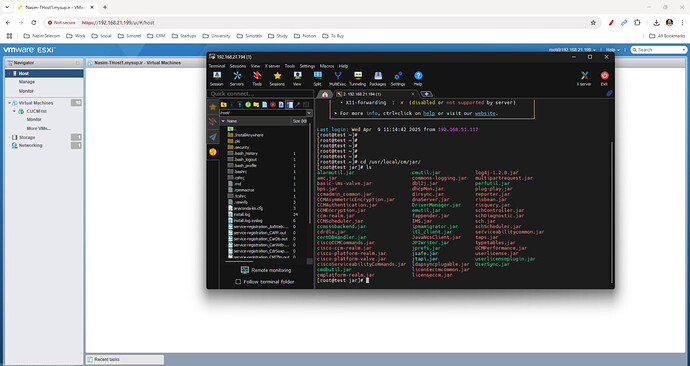The image size is (690, 366).
Task: Open the Settings menu in the menu bar
Action: [x=307, y=66]
